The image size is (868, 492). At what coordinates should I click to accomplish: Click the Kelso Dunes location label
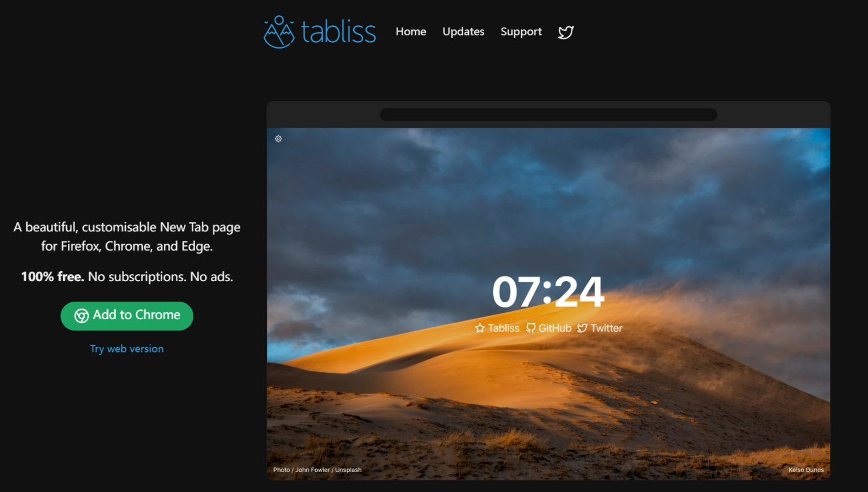[x=806, y=470]
